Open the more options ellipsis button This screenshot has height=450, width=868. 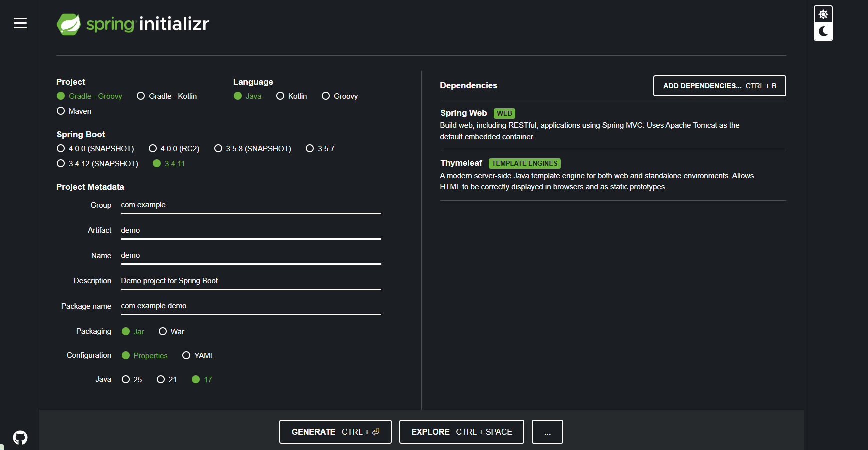[x=547, y=432]
